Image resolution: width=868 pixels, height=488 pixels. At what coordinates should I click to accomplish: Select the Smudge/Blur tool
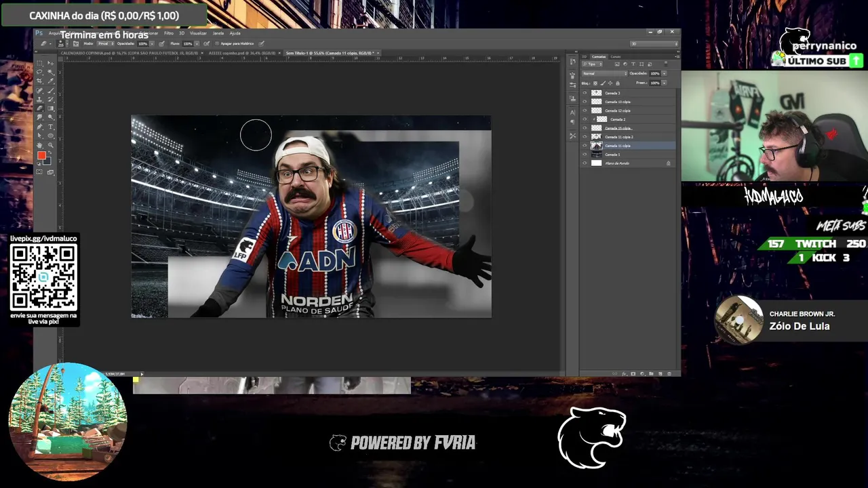39,117
